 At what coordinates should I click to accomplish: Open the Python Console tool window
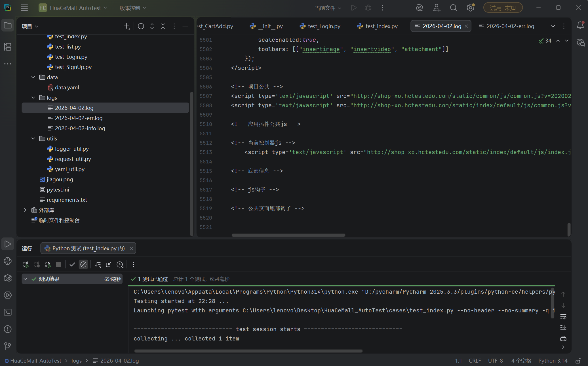pyautogui.click(x=8, y=261)
